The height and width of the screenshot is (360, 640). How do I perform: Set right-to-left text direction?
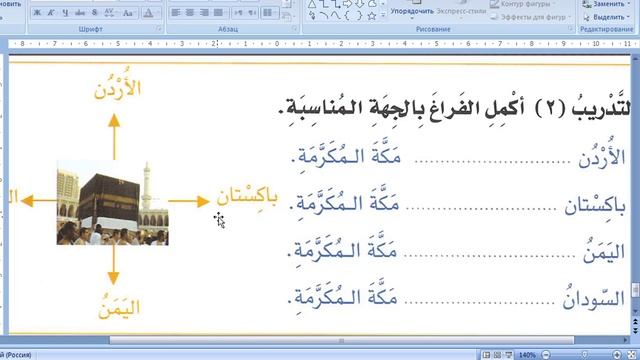[x=253, y=13]
